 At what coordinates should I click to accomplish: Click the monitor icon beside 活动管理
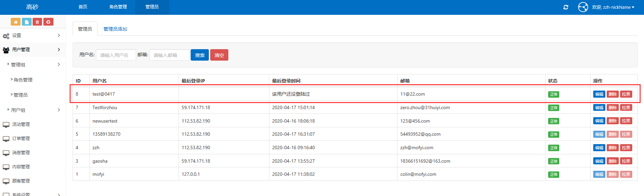coord(6,125)
